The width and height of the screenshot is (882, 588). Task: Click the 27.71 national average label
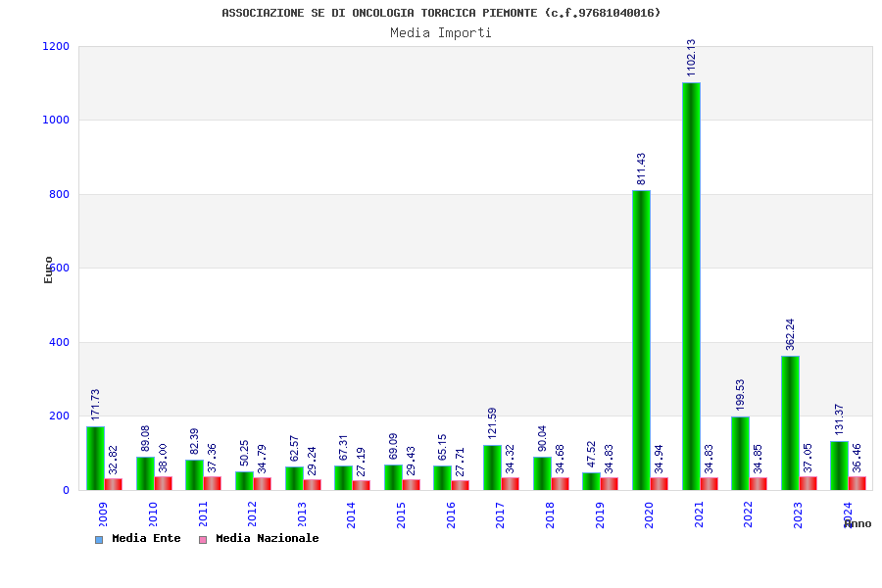461,462
